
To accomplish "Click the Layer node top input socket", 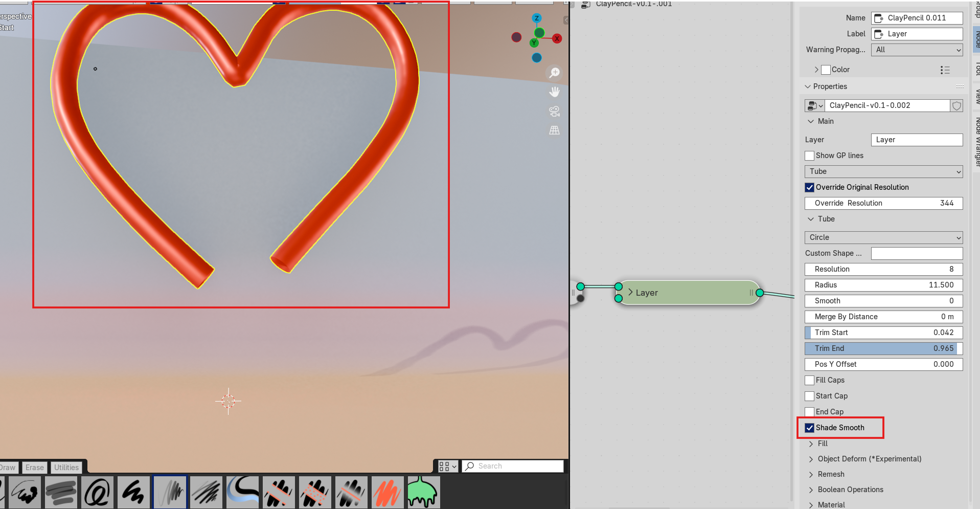I will pyautogui.click(x=619, y=286).
